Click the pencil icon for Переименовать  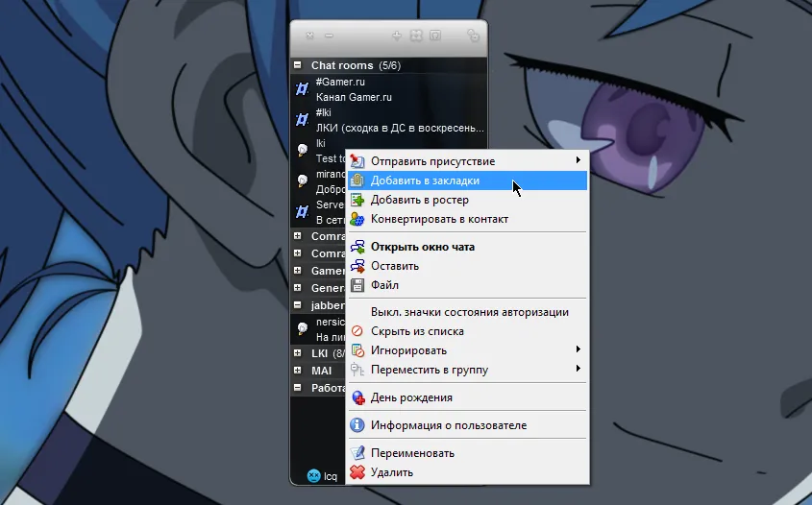pos(357,453)
